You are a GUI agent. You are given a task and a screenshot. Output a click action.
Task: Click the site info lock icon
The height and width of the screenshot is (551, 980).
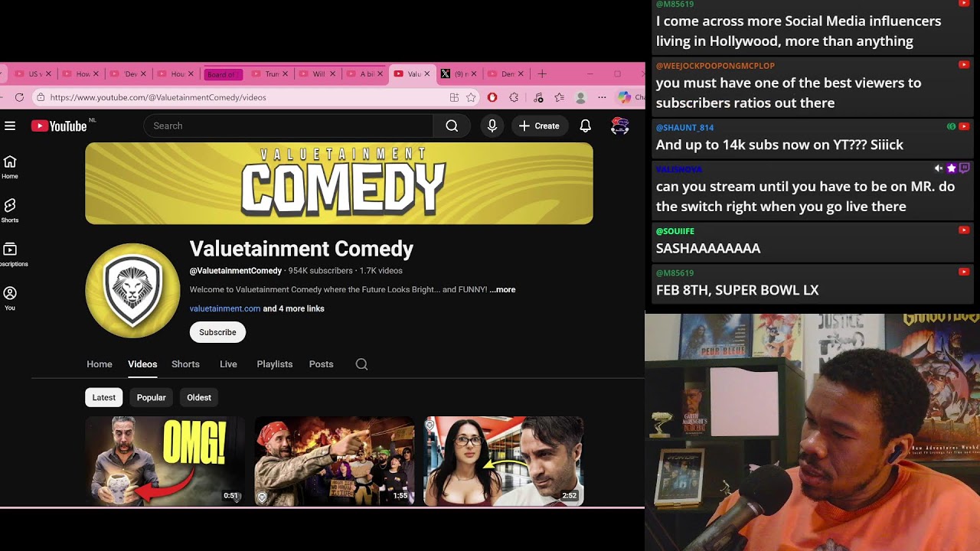click(x=41, y=97)
